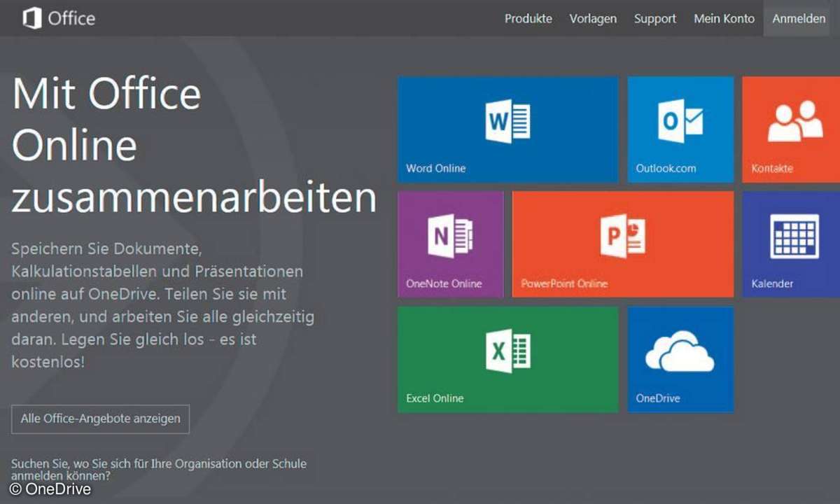Click the OneNote Online tile label
Image resolution: width=840 pixels, height=504 pixels.
(x=444, y=283)
